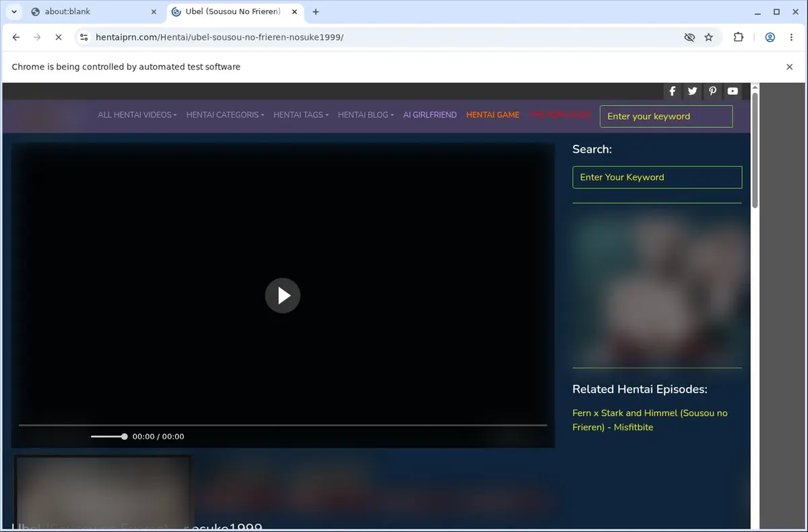Image resolution: width=808 pixels, height=532 pixels.
Task: Open the tab search dropdown arrow
Action: pos(14,11)
